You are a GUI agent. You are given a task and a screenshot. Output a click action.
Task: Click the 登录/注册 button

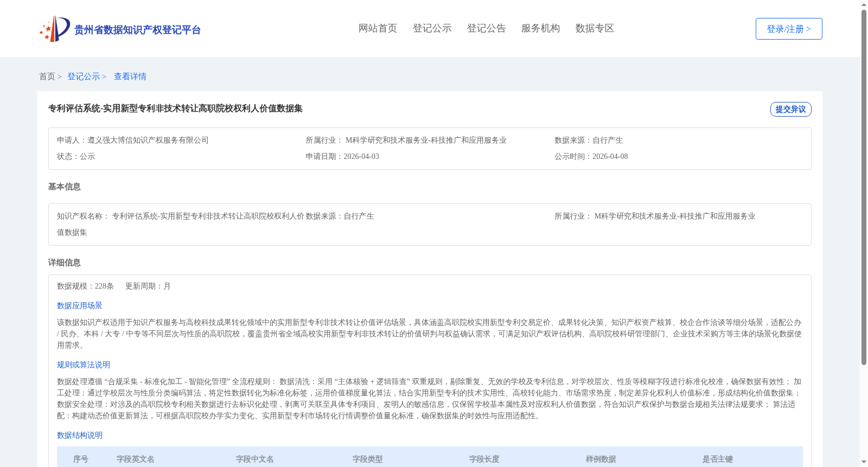coord(789,29)
